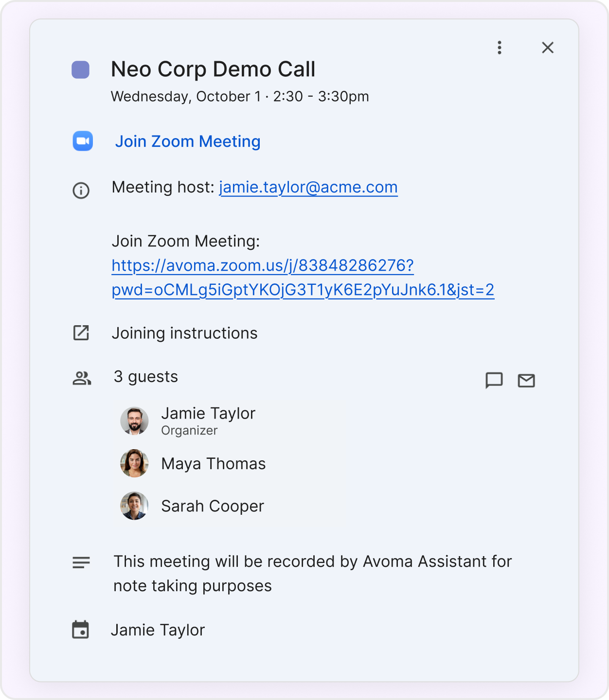
Task: Click Jamie Taylor's profile photo
Action: tap(134, 421)
